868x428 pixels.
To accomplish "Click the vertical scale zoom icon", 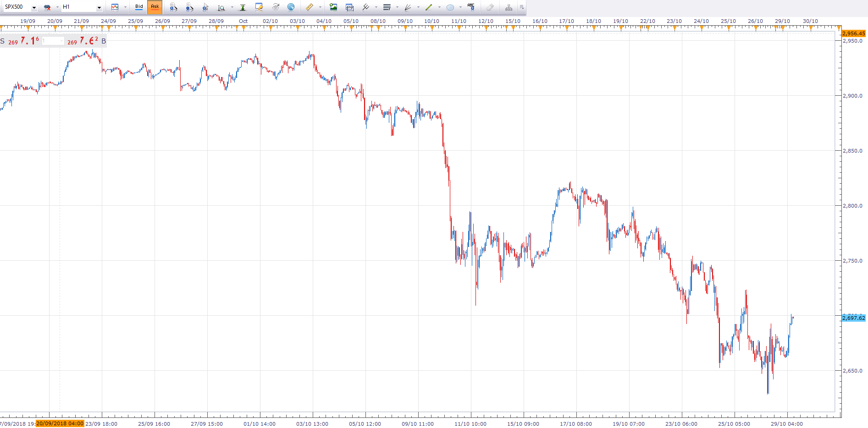I will click(x=221, y=7).
